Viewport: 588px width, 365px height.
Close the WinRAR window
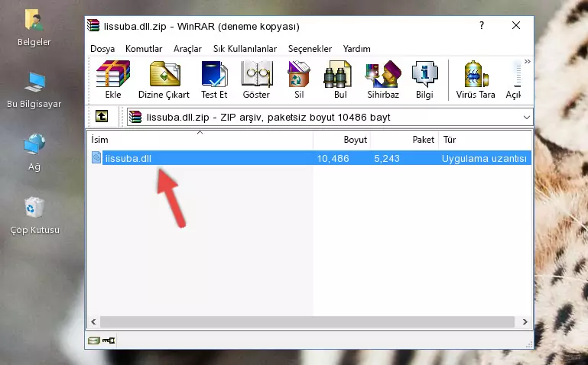[516, 25]
